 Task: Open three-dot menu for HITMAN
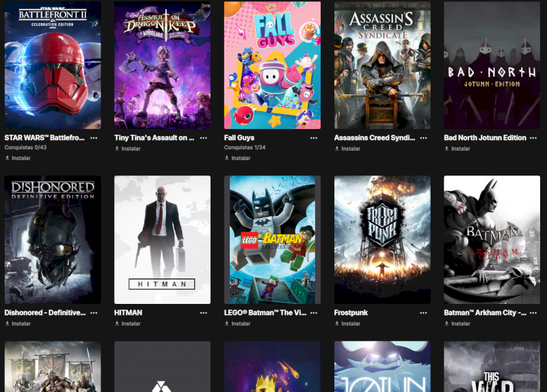coord(204,313)
